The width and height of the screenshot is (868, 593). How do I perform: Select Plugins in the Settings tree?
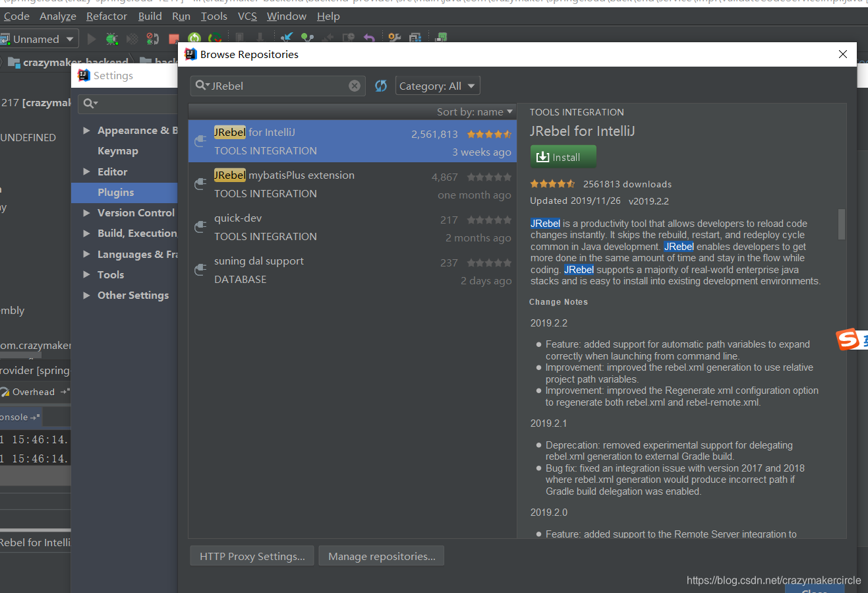click(x=124, y=192)
